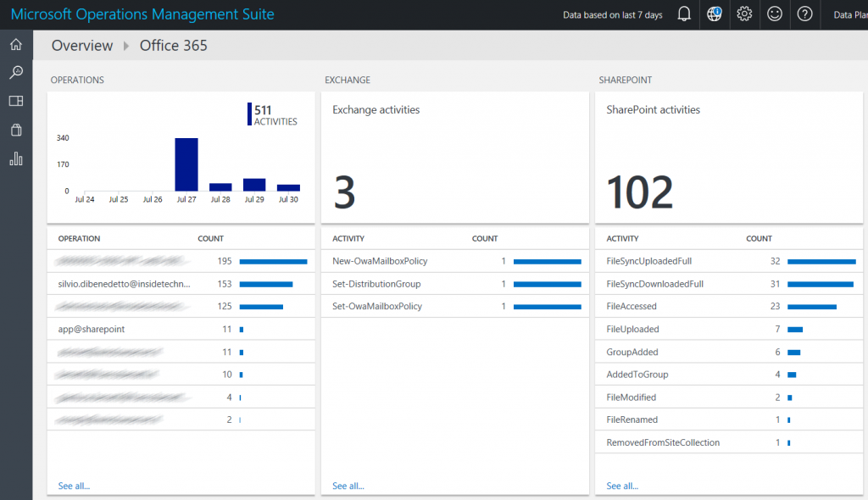
Task: Select the FileSyncDownloadedFull activity
Action: [x=729, y=284]
